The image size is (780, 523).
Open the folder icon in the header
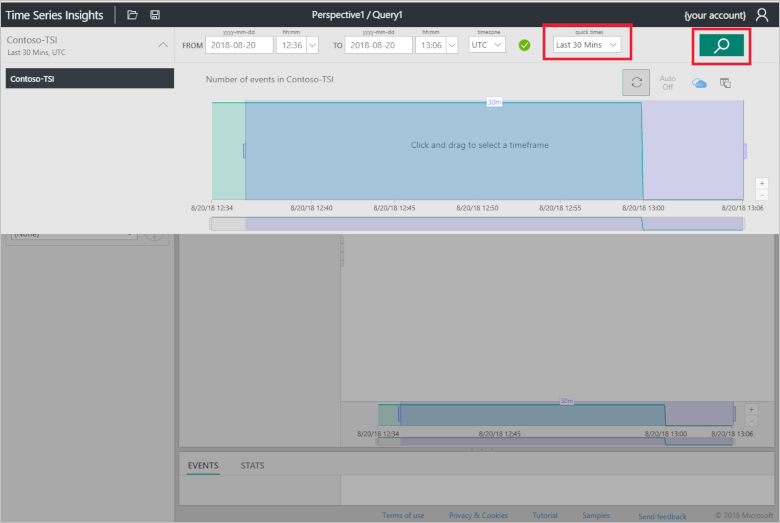132,15
